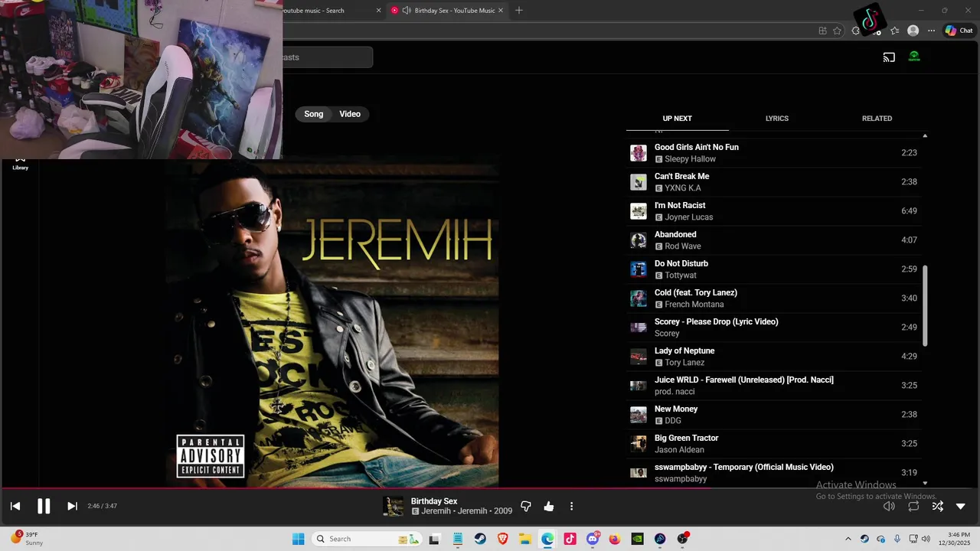Select sswampbabyy - Temporary (Official Music Video)
980x551 pixels.
click(x=775, y=473)
